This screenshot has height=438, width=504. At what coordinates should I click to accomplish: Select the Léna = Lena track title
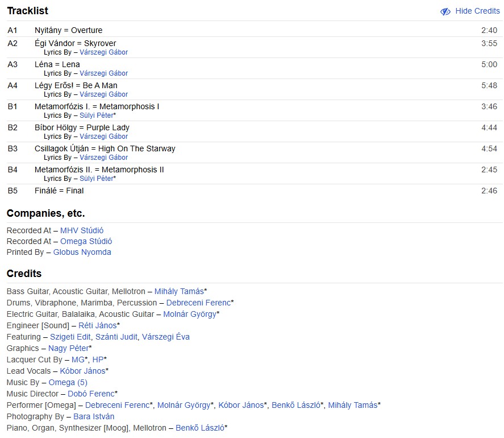[x=57, y=64]
